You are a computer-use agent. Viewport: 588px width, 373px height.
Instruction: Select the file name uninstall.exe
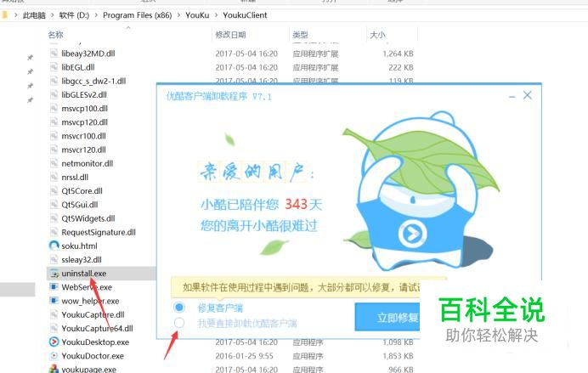click(83, 274)
